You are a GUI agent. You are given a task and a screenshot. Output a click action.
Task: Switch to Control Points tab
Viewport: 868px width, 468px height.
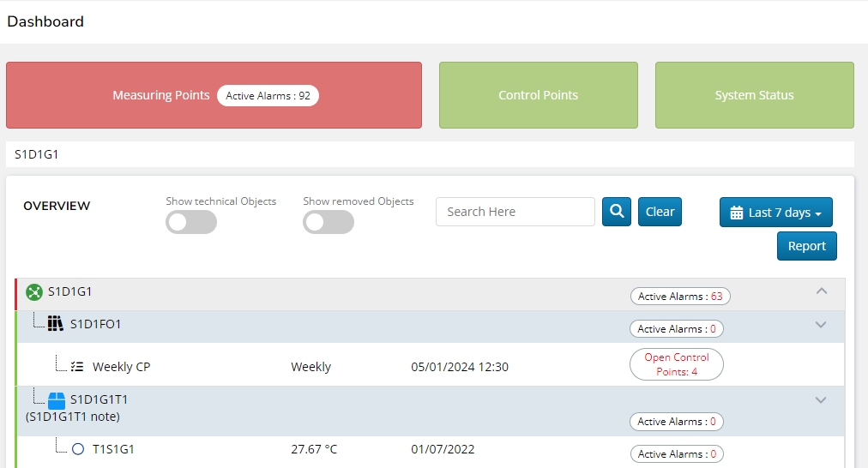(538, 95)
